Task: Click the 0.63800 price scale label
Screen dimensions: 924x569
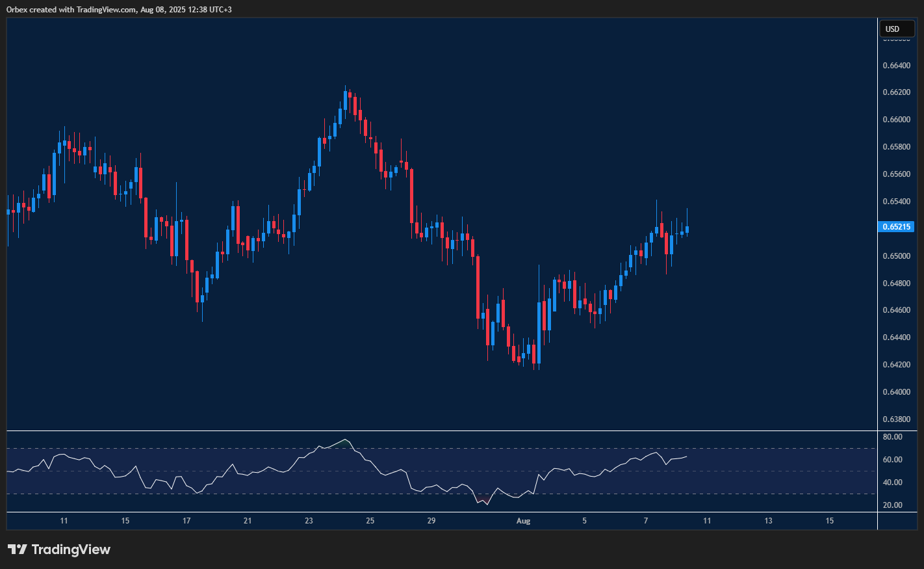Action: pos(897,419)
